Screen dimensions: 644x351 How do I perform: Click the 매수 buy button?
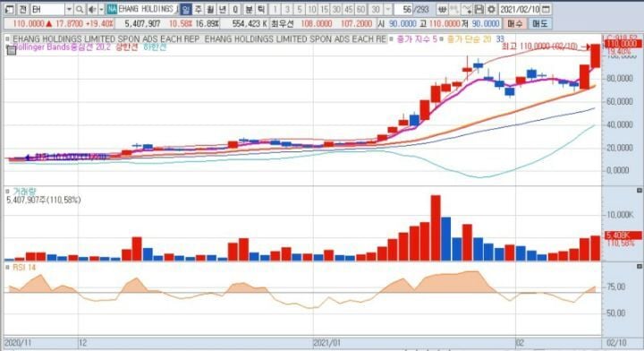pos(514,23)
